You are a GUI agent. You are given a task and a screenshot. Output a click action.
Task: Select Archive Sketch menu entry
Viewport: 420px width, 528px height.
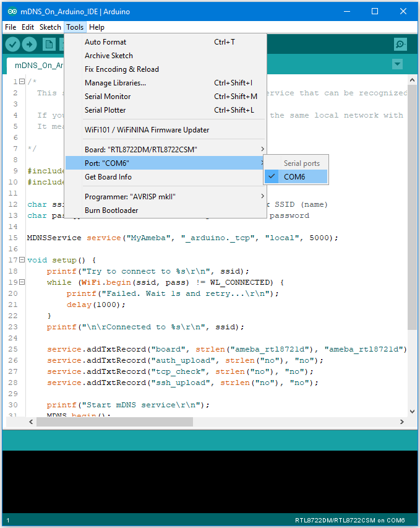pos(165,56)
